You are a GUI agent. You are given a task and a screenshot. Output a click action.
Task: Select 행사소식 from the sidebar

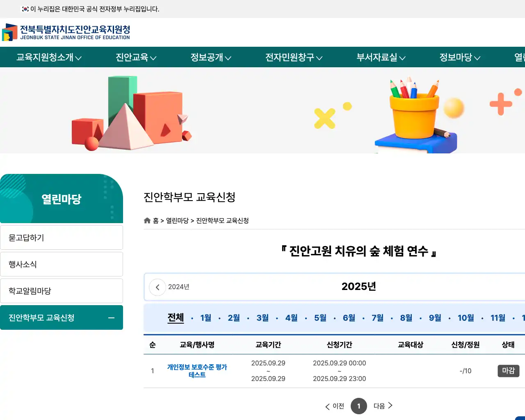[62, 264]
